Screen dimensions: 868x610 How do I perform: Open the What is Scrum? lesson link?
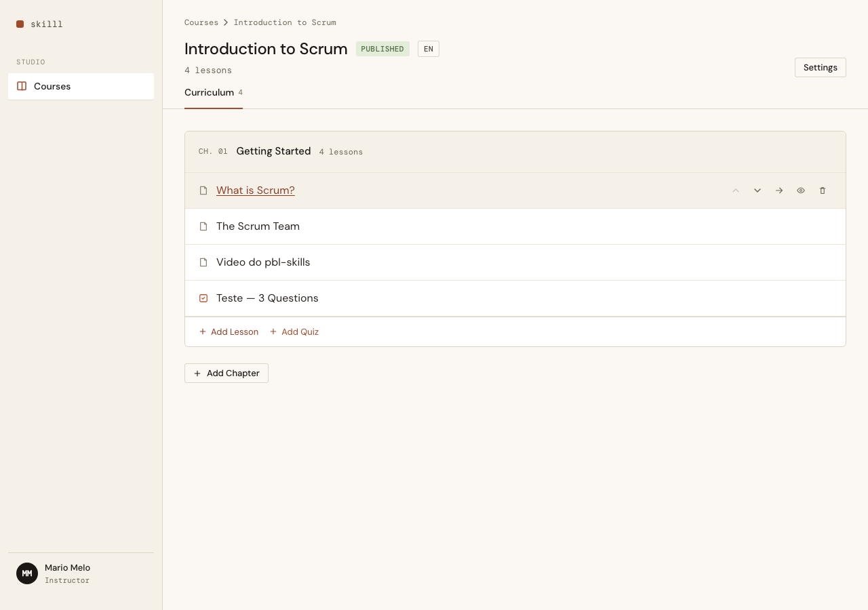click(256, 190)
